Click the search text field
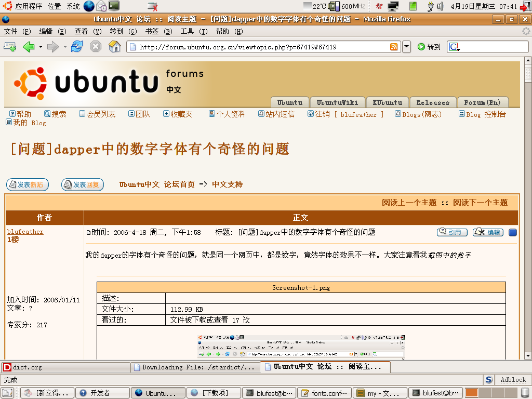Screen dimensions: 532x399 [x=494, y=47]
